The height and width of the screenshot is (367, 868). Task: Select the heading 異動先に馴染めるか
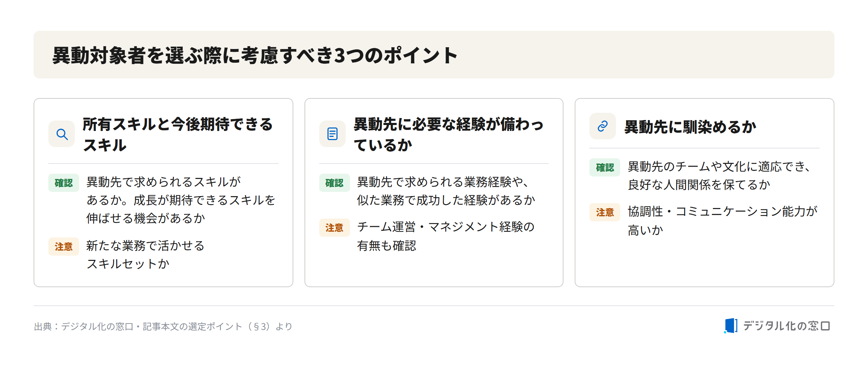click(690, 126)
